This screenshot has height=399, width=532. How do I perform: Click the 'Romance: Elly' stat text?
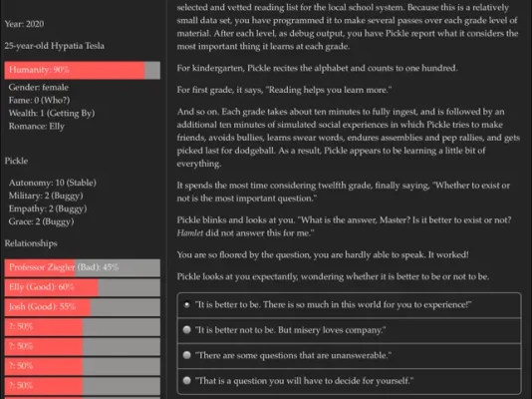[37, 127]
